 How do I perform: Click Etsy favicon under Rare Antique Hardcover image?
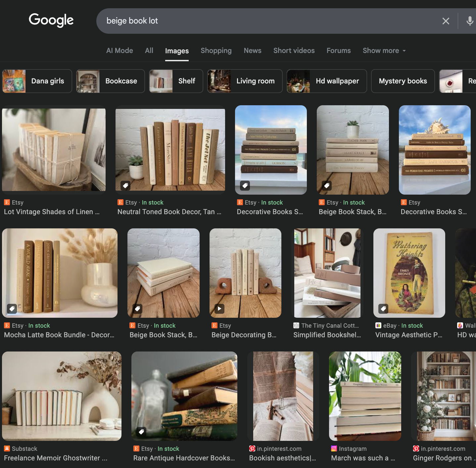pyautogui.click(x=136, y=448)
